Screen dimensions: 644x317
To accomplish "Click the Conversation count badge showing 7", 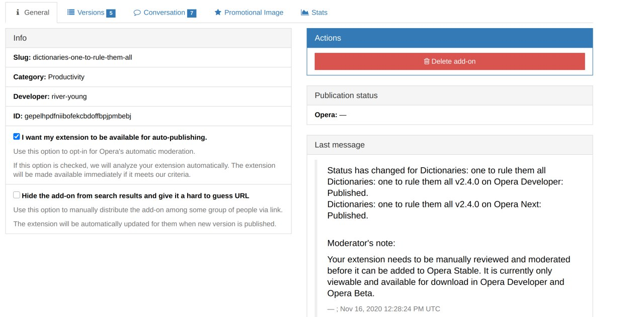I will point(192,13).
